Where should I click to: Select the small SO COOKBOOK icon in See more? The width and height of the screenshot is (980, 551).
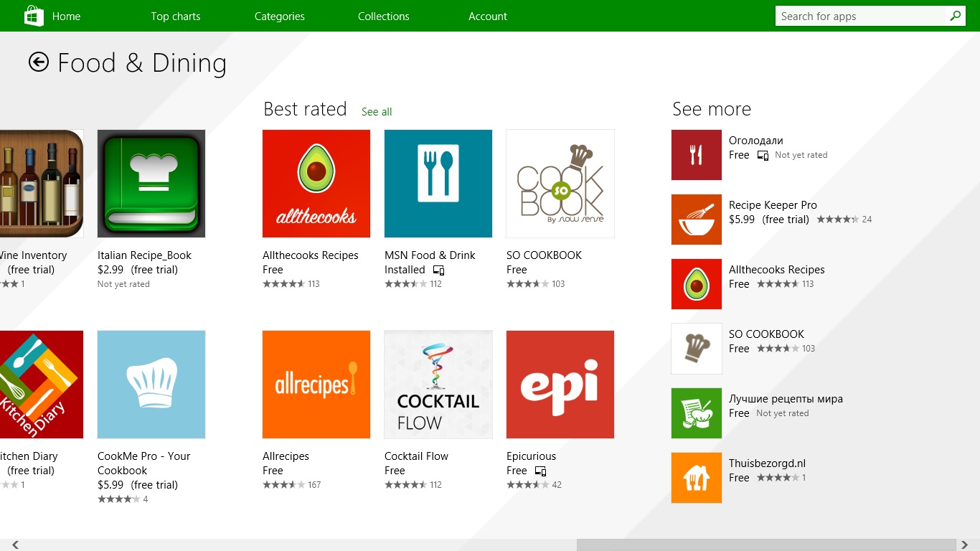697,349
